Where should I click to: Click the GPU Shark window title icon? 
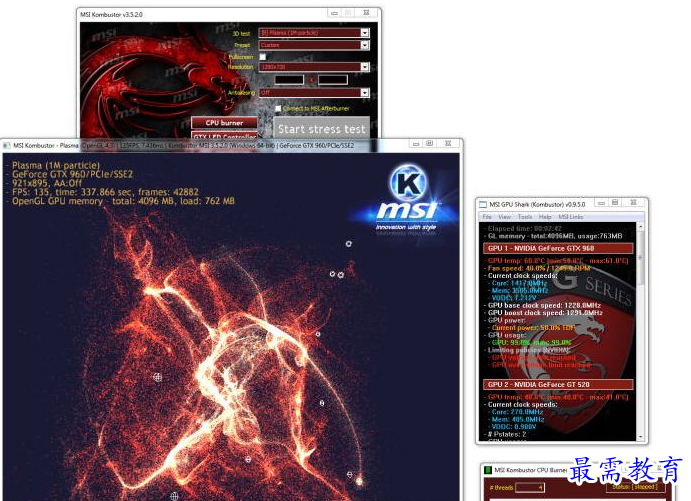(483, 204)
